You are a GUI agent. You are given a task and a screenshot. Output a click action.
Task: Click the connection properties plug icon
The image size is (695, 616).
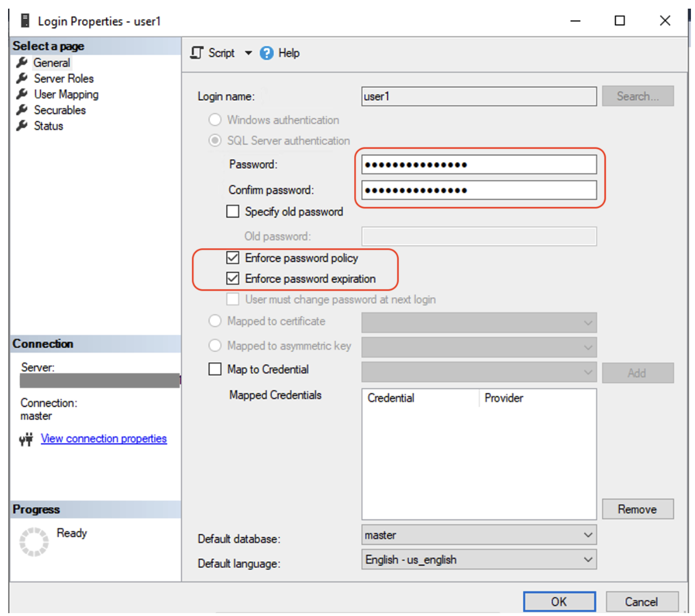(26, 440)
